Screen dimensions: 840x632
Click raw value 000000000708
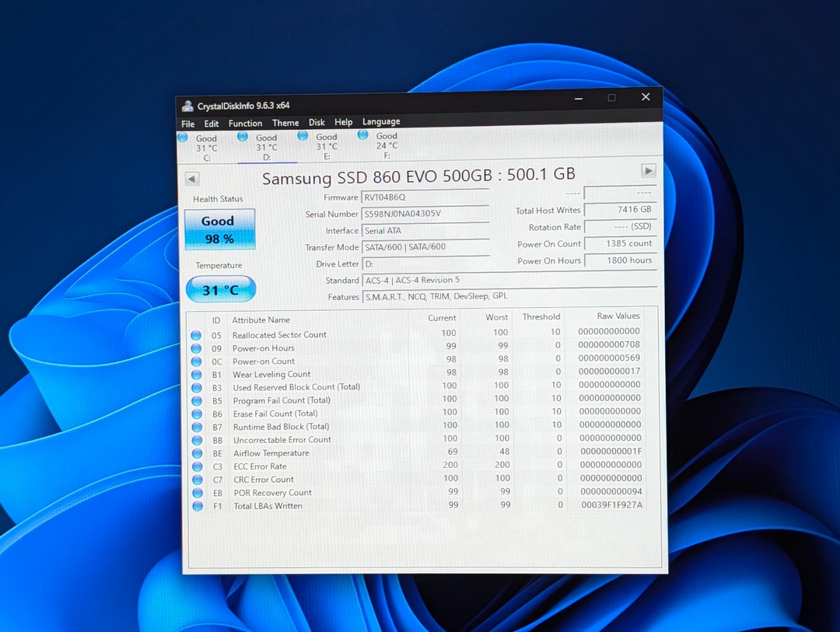tap(609, 344)
